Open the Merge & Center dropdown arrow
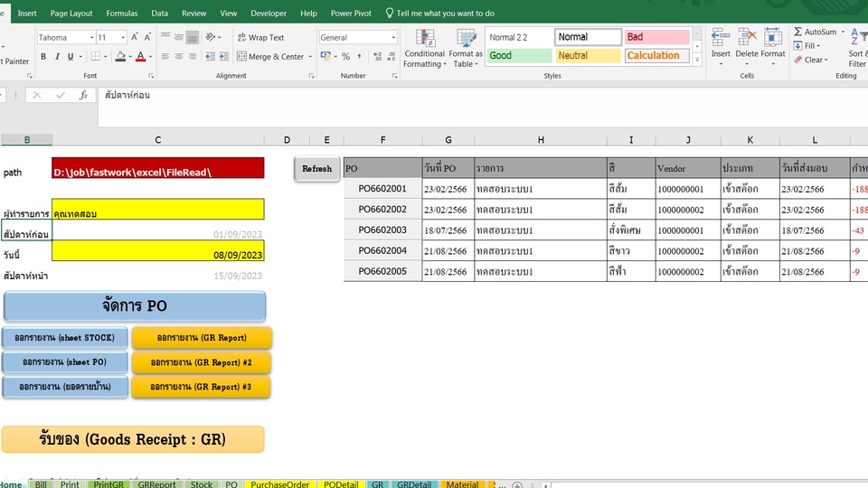 (310, 56)
